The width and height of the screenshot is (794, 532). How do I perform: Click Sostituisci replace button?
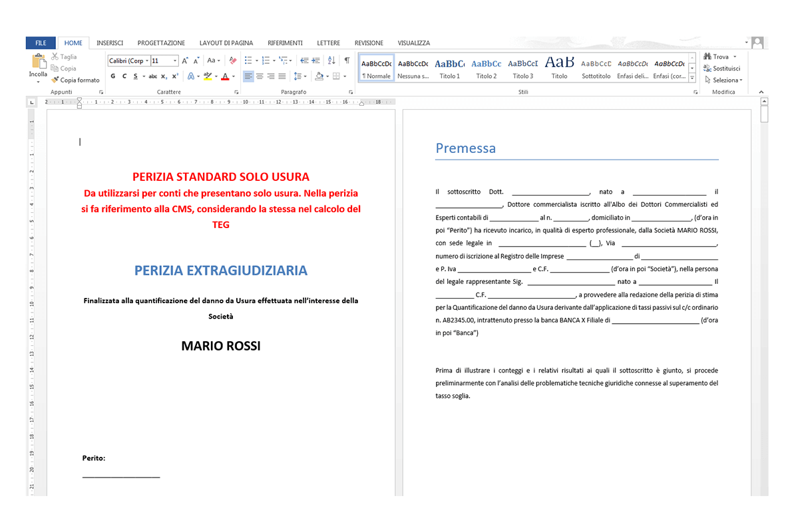(722, 68)
